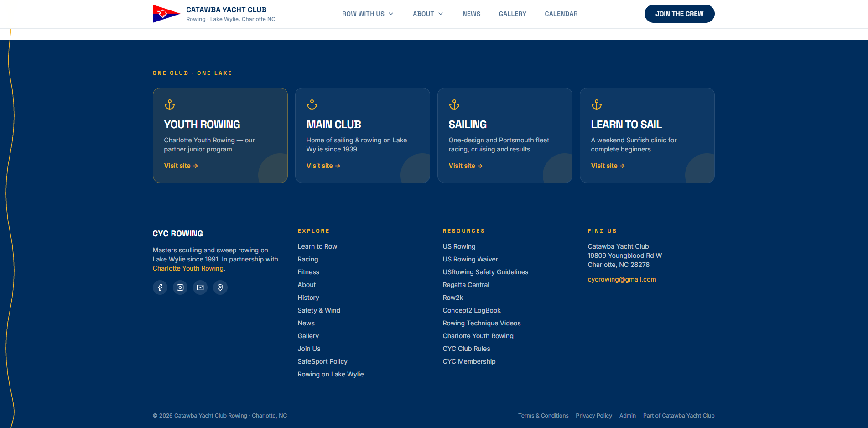Open the Concept2 LogBook link

tap(472, 310)
